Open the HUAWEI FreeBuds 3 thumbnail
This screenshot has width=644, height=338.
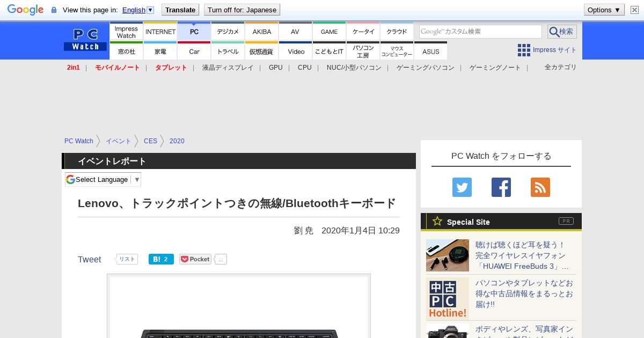click(448, 255)
